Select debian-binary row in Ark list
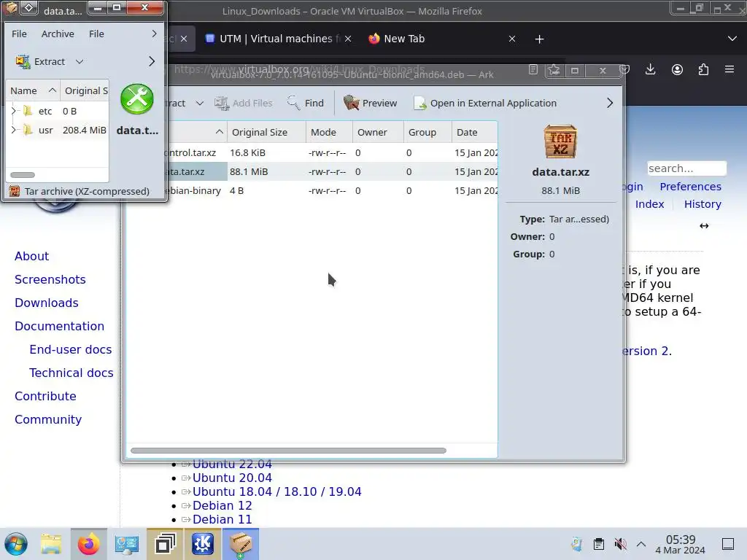747x560 pixels. [x=330, y=191]
